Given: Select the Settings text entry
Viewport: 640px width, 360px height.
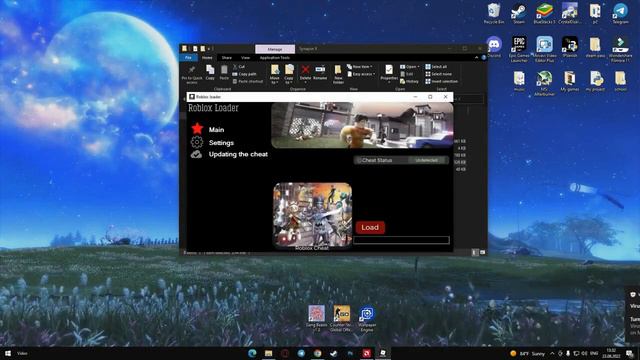Looking at the screenshot, I should 221,143.
